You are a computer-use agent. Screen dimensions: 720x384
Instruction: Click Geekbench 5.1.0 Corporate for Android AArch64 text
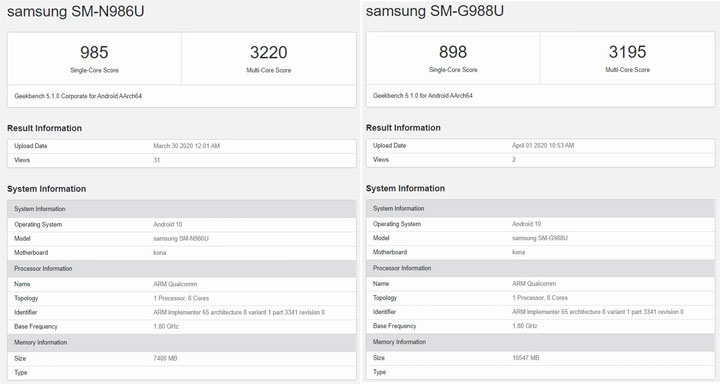(78, 96)
